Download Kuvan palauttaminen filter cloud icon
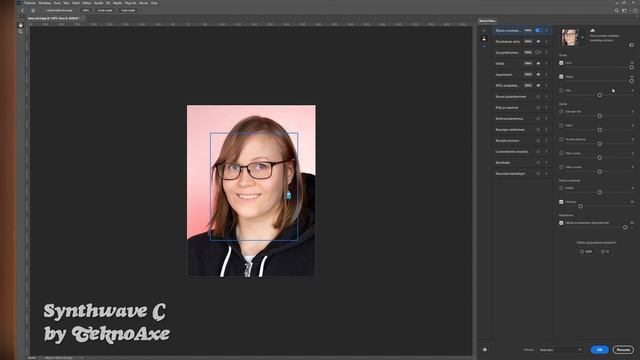This screenshot has height=360, width=640. tap(538, 97)
